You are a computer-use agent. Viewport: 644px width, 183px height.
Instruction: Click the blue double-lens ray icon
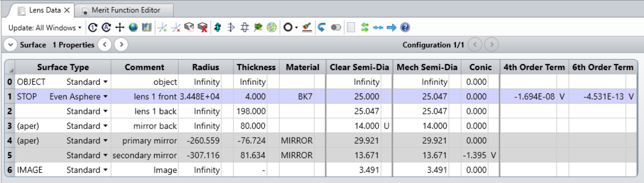(x=245, y=28)
